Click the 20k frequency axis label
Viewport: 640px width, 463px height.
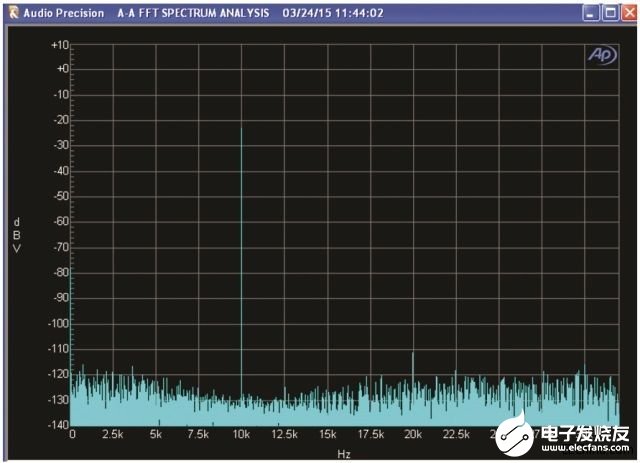413,434
